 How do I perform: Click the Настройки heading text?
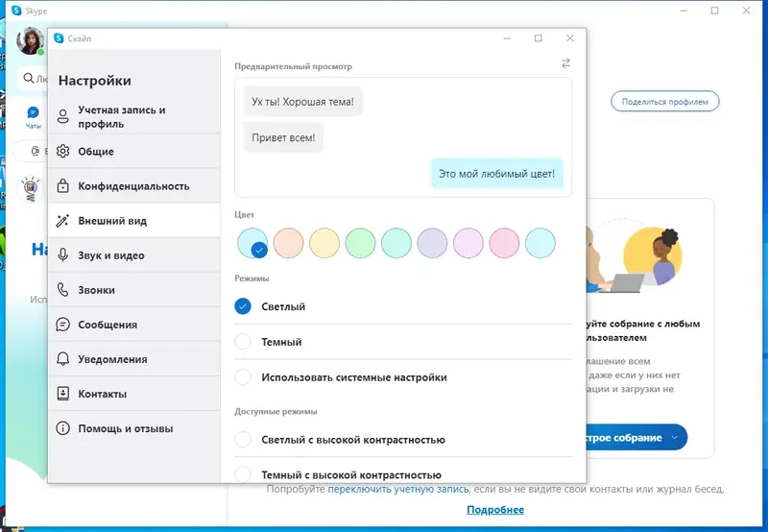tap(94, 81)
